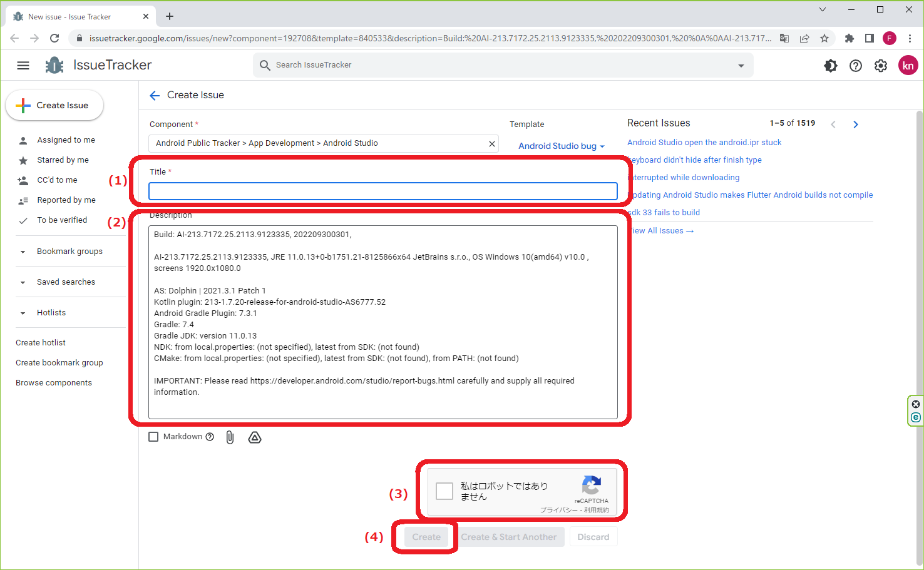Open the settings gear icon

(881, 66)
